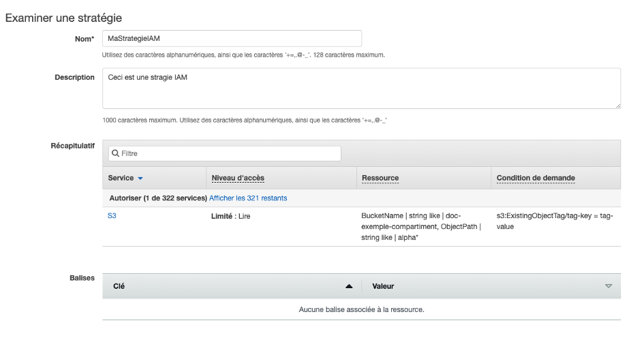Screen dimensions: 644x340
Task: Open the S3 service link
Action: (x=112, y=215)
